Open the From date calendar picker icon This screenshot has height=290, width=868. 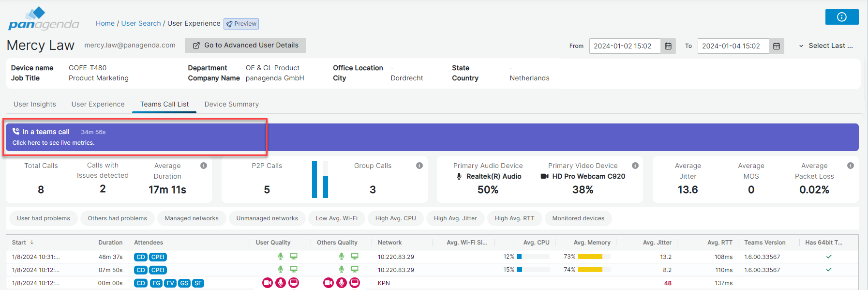point(668,46)
